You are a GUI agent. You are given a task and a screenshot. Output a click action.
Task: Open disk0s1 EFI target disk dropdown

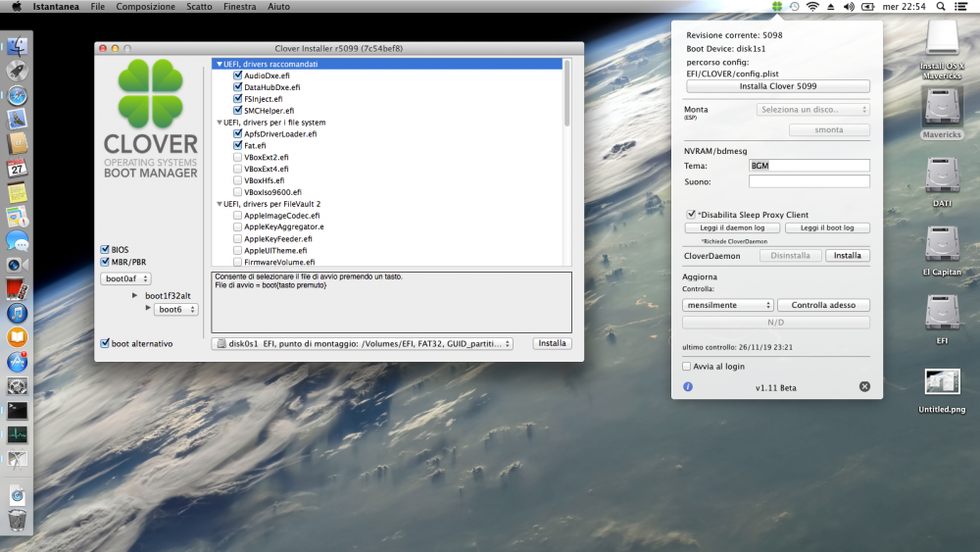[x=362, y=343]
